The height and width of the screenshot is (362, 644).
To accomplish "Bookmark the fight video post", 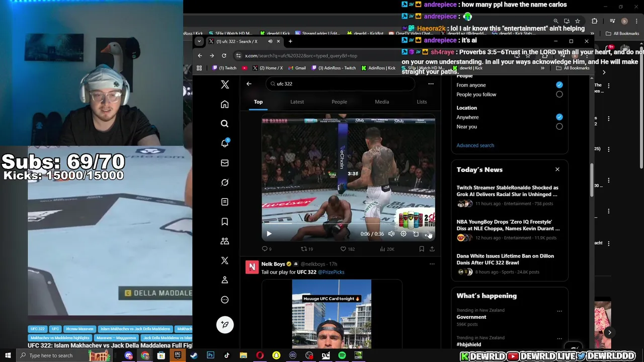I will (422, 249).
